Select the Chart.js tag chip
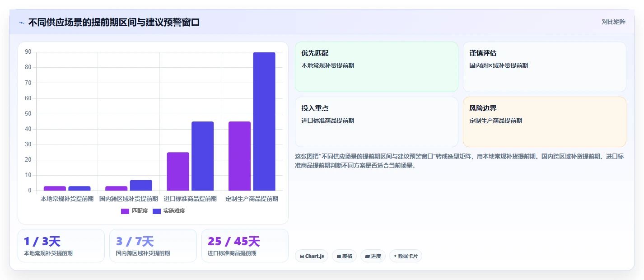This screenshot has width=644, height=280. click(x=312, y=256)
